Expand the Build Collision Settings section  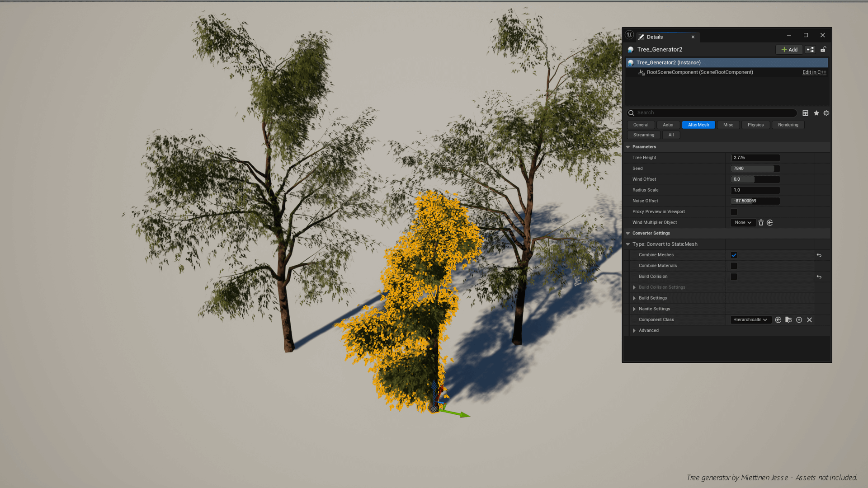(634, 286)
